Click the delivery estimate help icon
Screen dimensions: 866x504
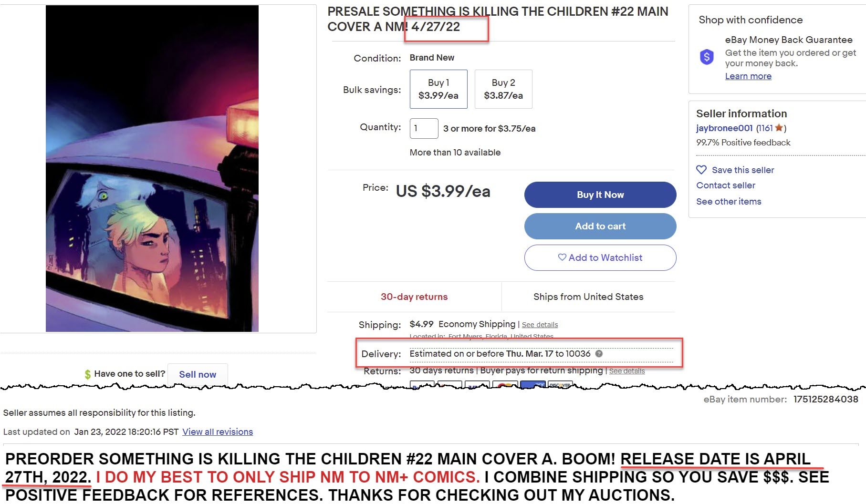[599, 354]
